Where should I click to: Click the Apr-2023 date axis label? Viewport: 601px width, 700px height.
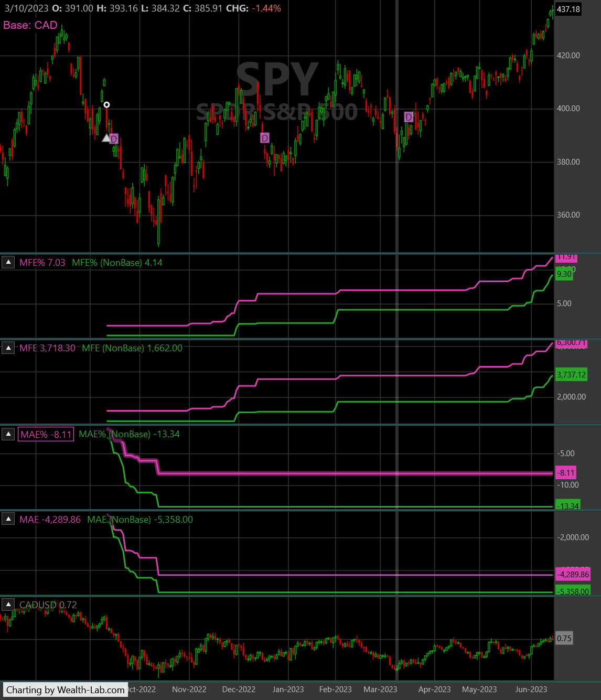(435, 690)
